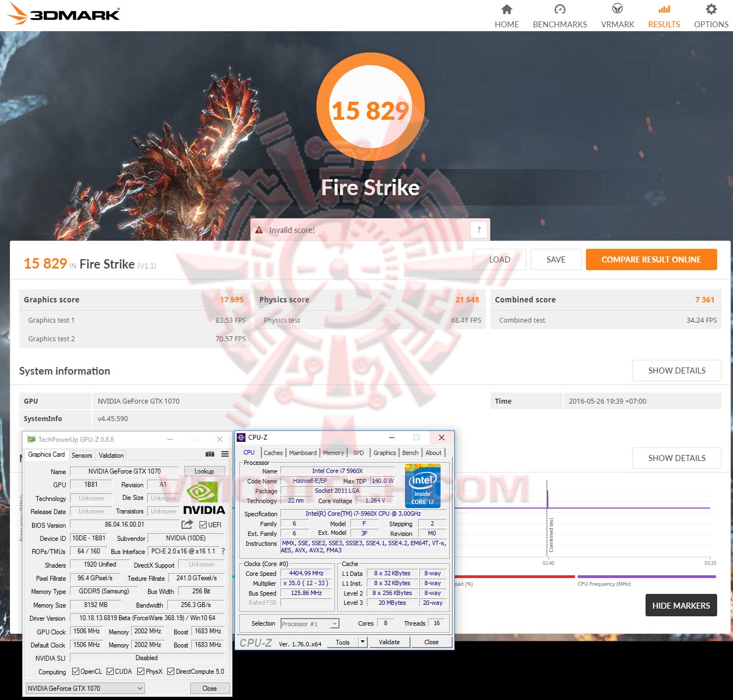Viewport: 733px width, 700px height.
Task: Click the Close button in GPU-Z footer
Action: click(x=209, y=688)
